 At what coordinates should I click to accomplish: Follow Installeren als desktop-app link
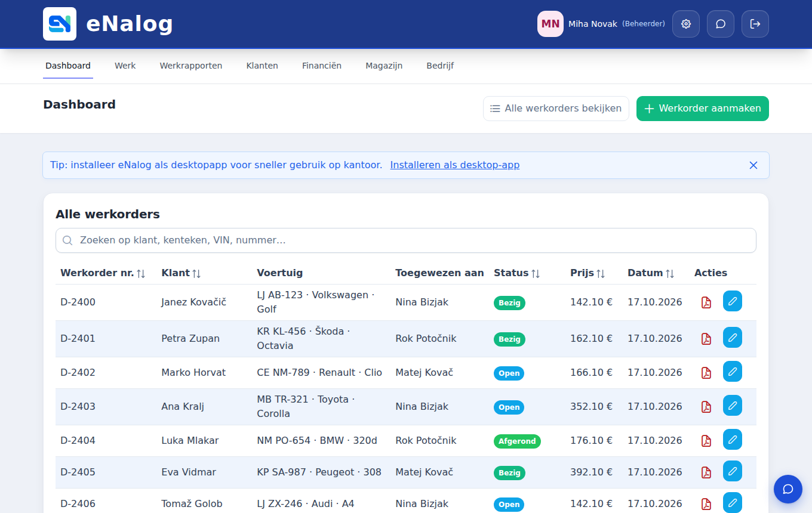tap(455, 165)
